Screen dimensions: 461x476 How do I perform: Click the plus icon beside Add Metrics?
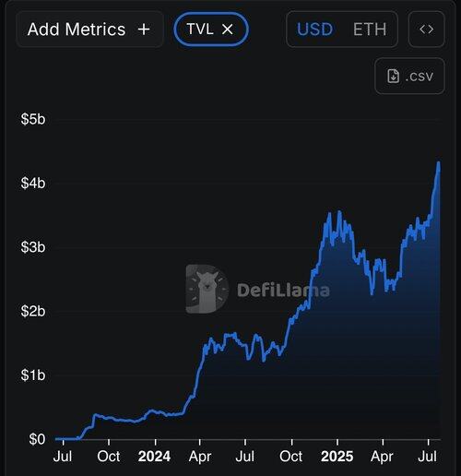[144, 30]
